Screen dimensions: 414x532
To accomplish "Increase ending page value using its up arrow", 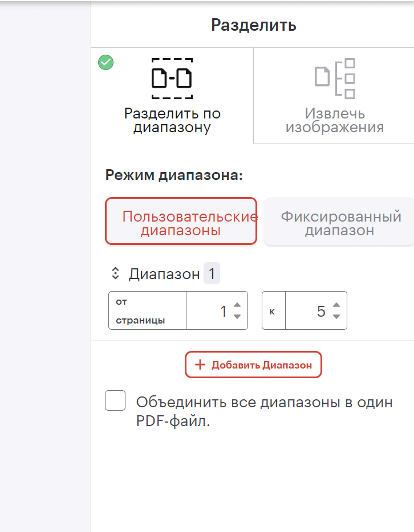I will (336, 304).
